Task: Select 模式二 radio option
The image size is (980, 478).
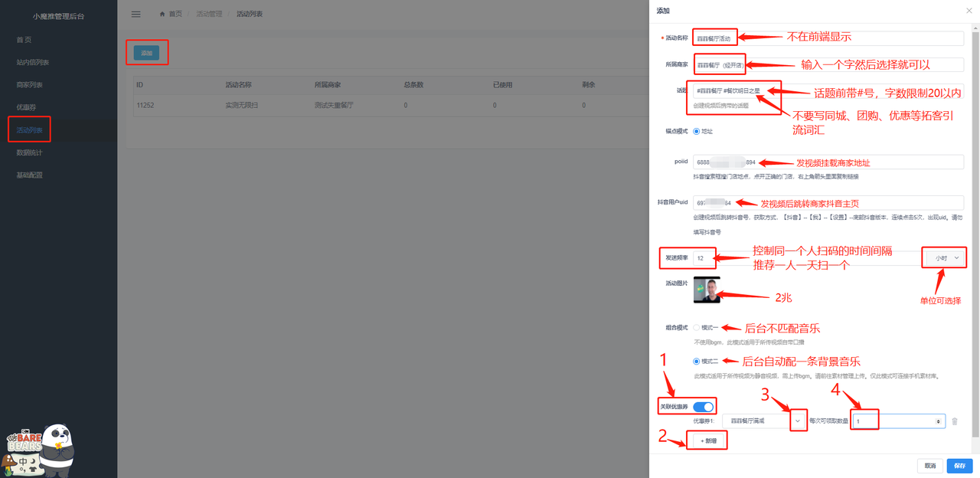Action: [x=697, y=361]
